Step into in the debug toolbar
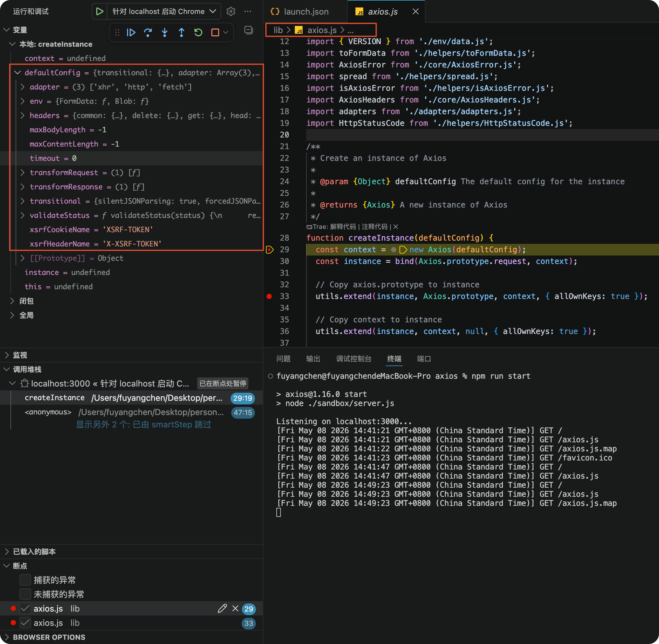This screenshot has height=644, width=659. click(165, 32)
